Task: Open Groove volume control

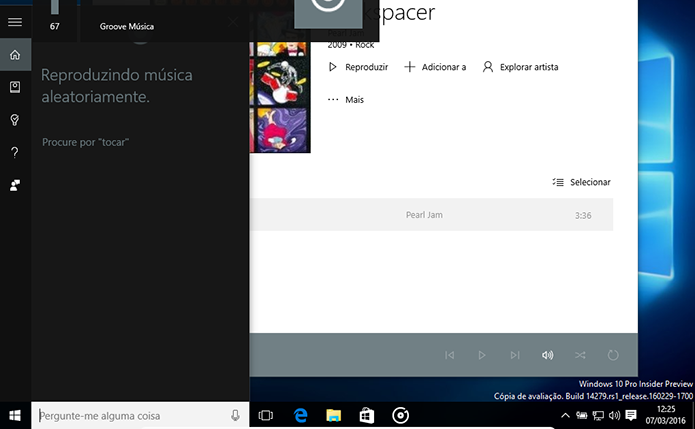Action: [x=547, y=355]
